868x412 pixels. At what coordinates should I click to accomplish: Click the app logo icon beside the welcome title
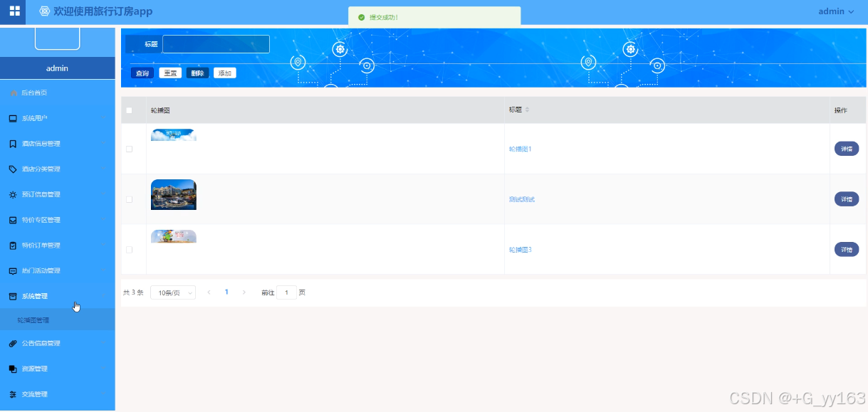[44, 11]
